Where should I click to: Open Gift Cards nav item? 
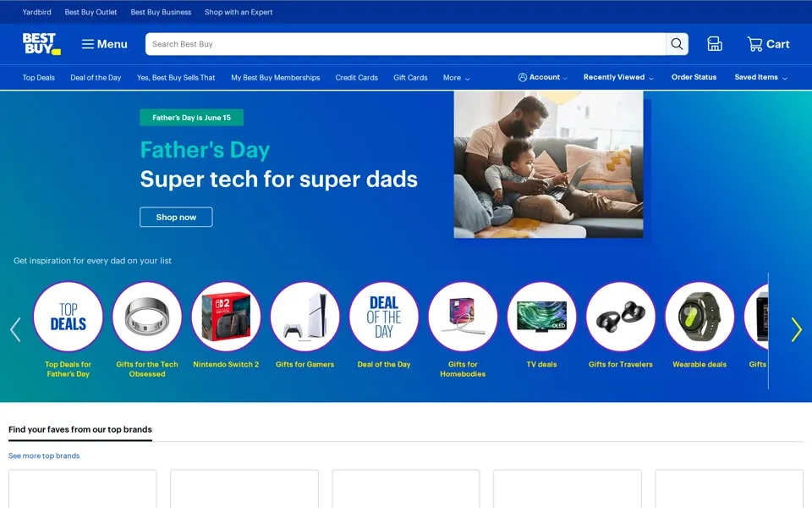click(x=410, y=78)
